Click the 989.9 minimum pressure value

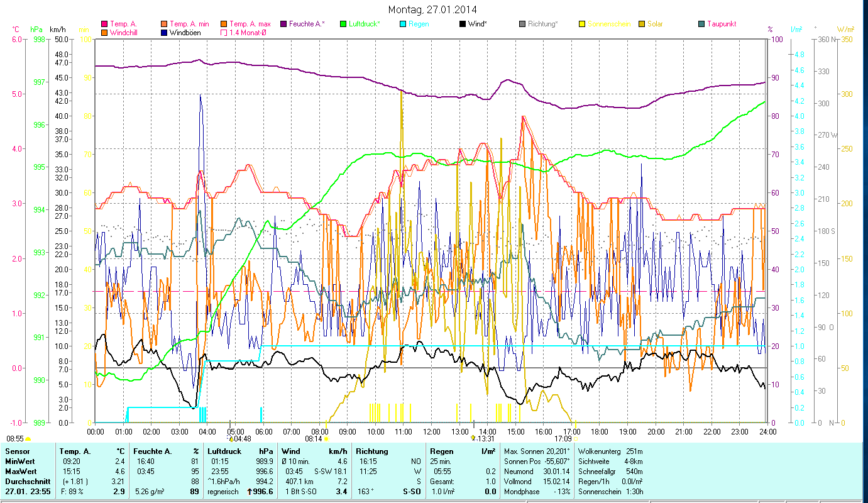click(x=265, y=462)
